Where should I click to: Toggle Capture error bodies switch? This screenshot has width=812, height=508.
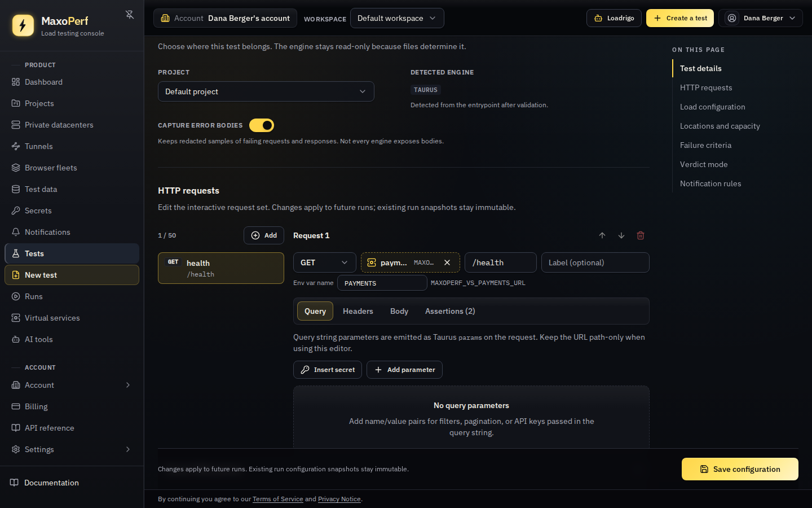262,125
